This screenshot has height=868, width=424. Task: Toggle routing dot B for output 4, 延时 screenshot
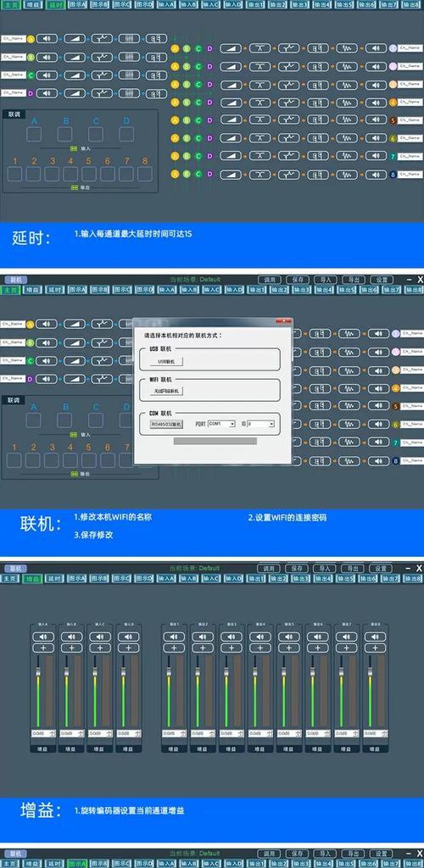[x=187, y=103]
